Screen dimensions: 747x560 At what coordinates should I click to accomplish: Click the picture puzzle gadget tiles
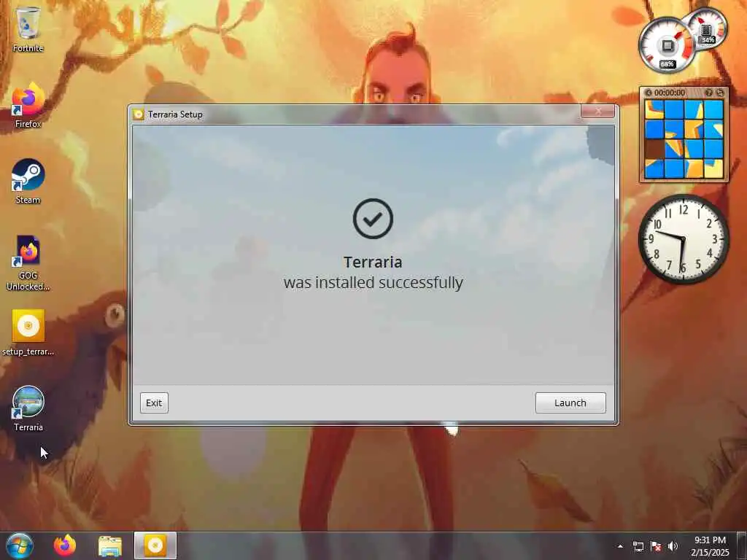(684, 139)
